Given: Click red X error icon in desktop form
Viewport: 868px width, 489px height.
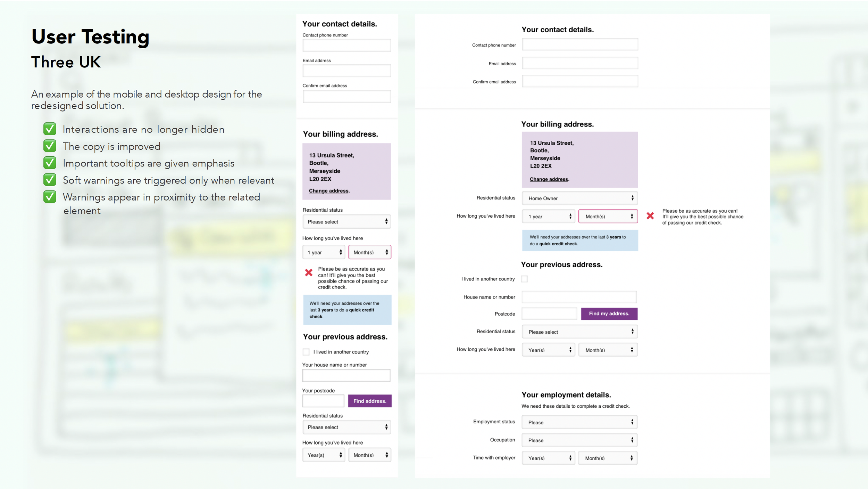Looking at the screenshot, I should [650, 216].
